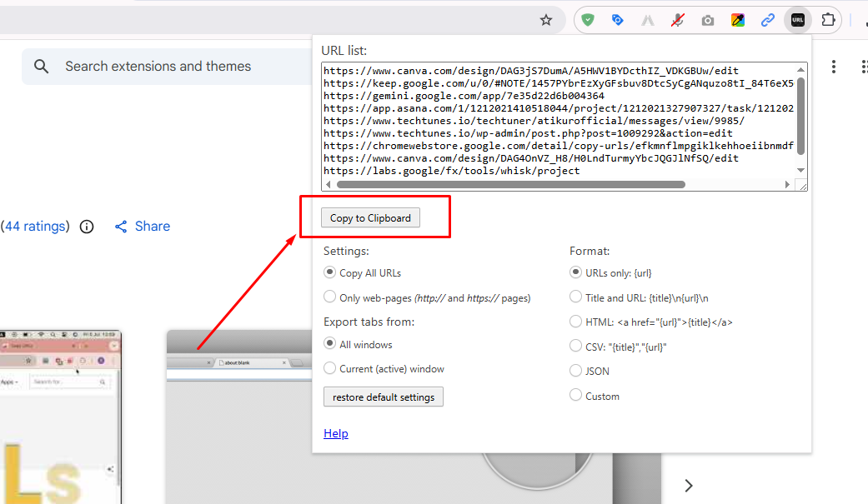
Task: Click left arrow of URL list horizontal scrollbar
Action: (329, 185)
